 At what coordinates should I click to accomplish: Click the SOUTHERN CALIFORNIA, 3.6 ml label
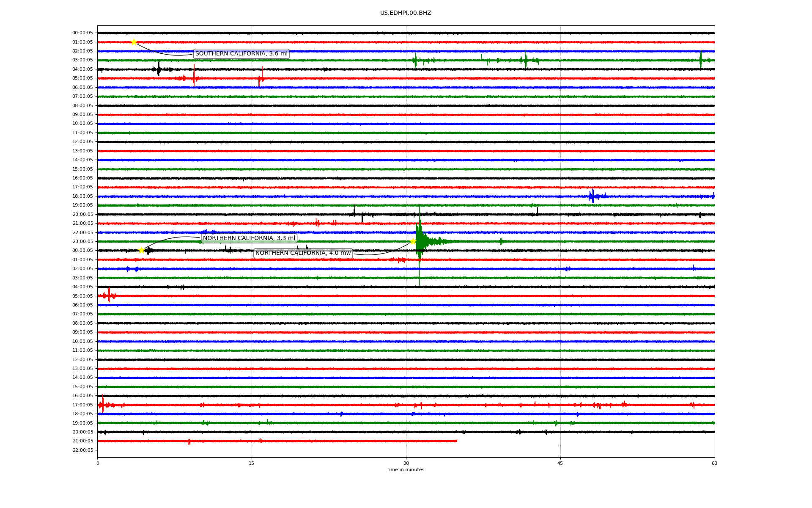tap(241, 54)
